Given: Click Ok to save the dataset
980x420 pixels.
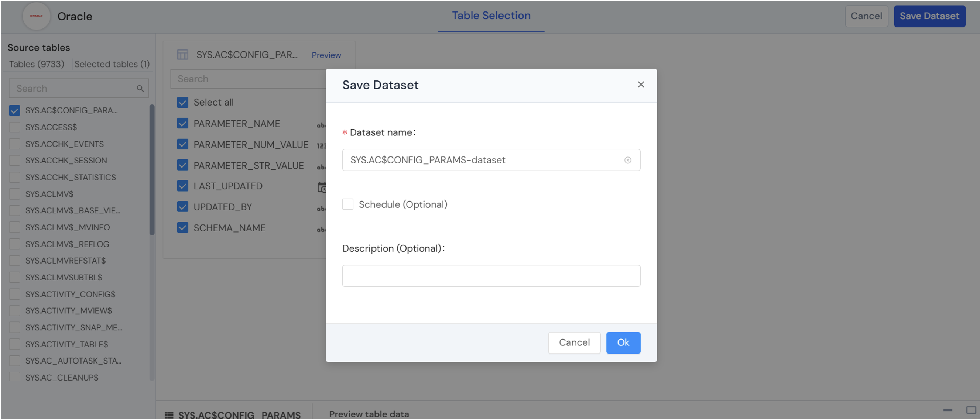Looking at the screenshot, I should tap(623, 342).
